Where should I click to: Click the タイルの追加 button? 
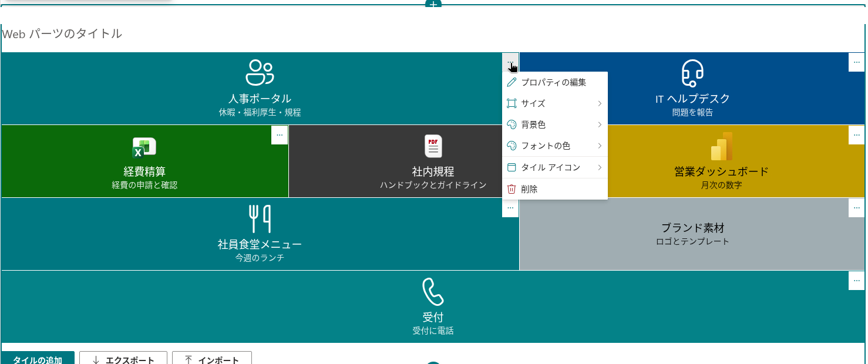[x=38, y=358]
